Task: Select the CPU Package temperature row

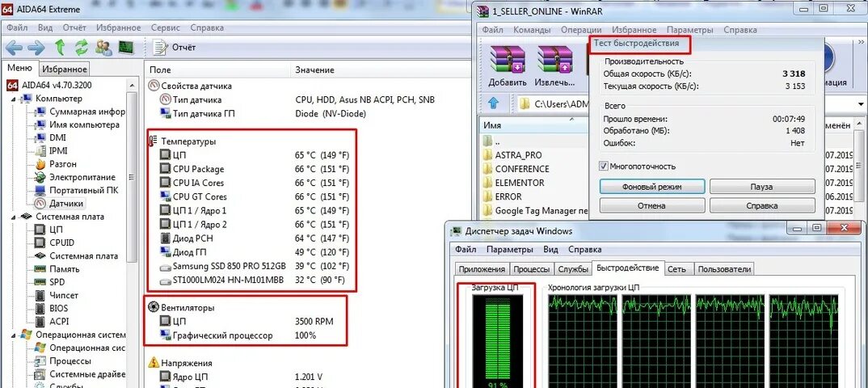Action: tap(255, 169)
